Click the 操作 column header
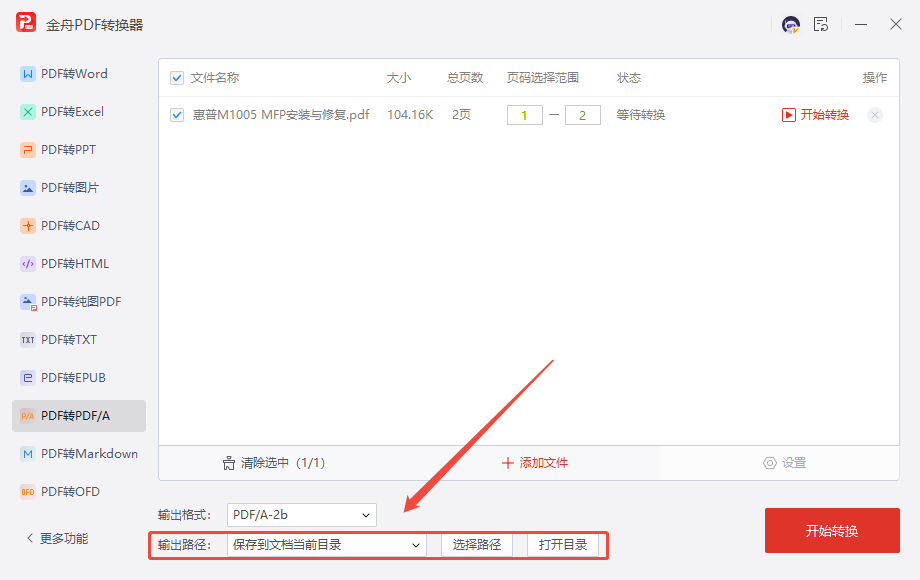 [x=875, y=78]
